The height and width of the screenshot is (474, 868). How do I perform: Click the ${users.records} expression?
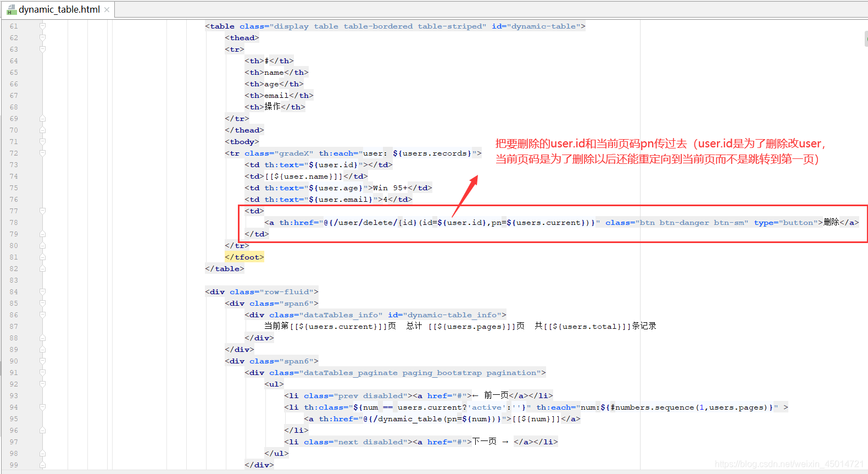click(x=432, y=153)
